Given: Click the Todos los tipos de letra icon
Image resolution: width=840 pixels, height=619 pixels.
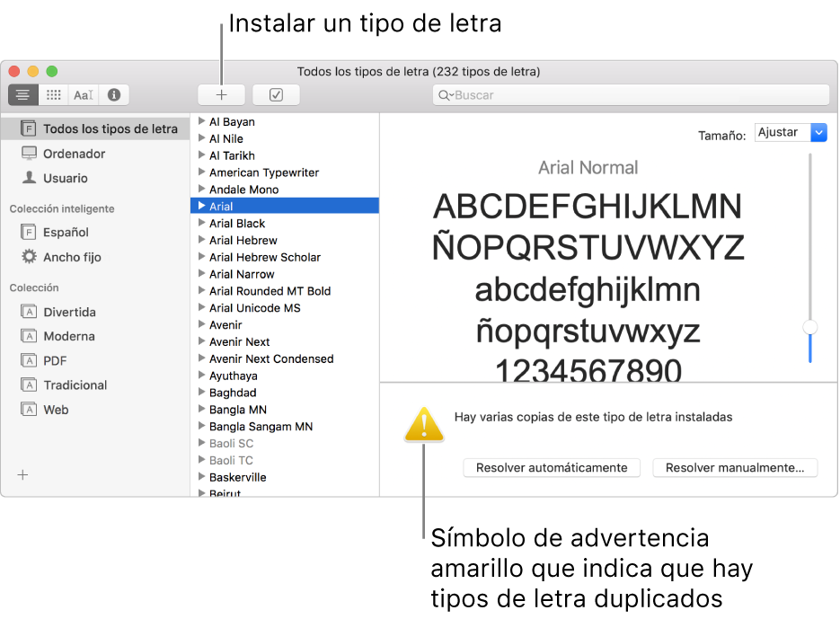Looking at the screenshot, I should (x=29, y=128).
